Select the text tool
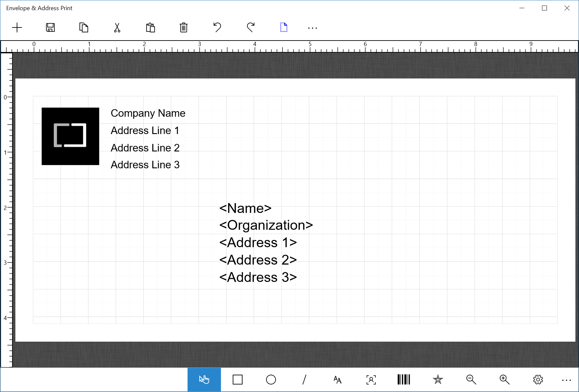The image size is (579, 392). (338, 380)
